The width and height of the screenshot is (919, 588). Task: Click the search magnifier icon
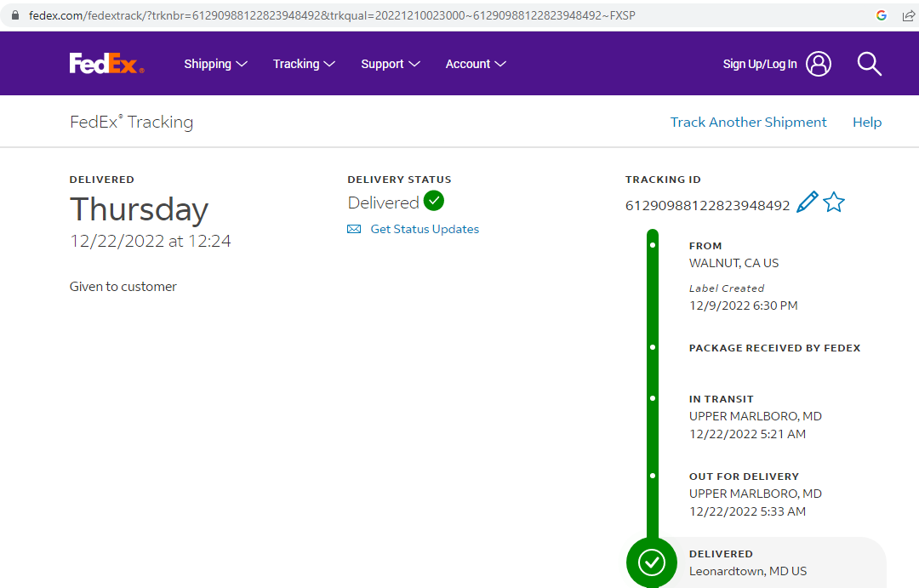pos(869,64)
